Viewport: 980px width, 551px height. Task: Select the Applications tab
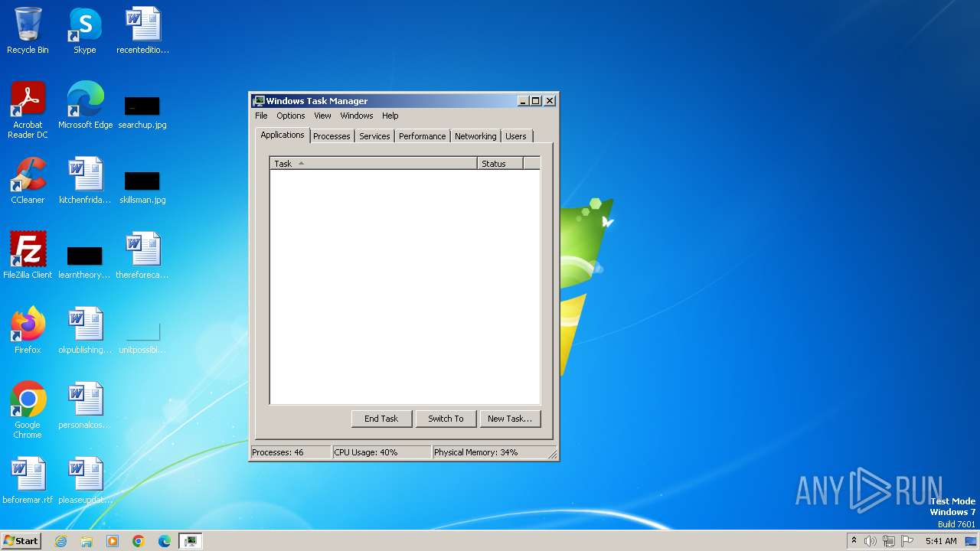pyautogui.click(x=282, y=135)
